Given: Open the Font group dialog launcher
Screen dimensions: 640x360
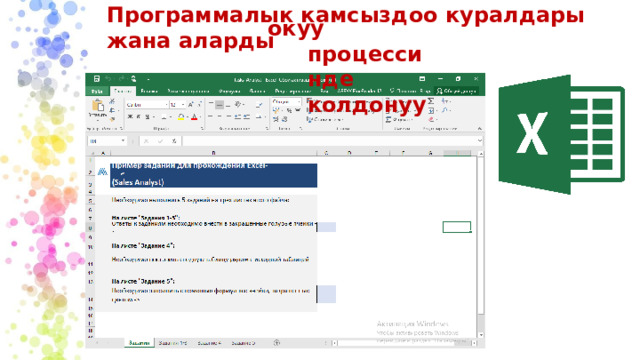Looking at the screenshot, I should (202, 129).
